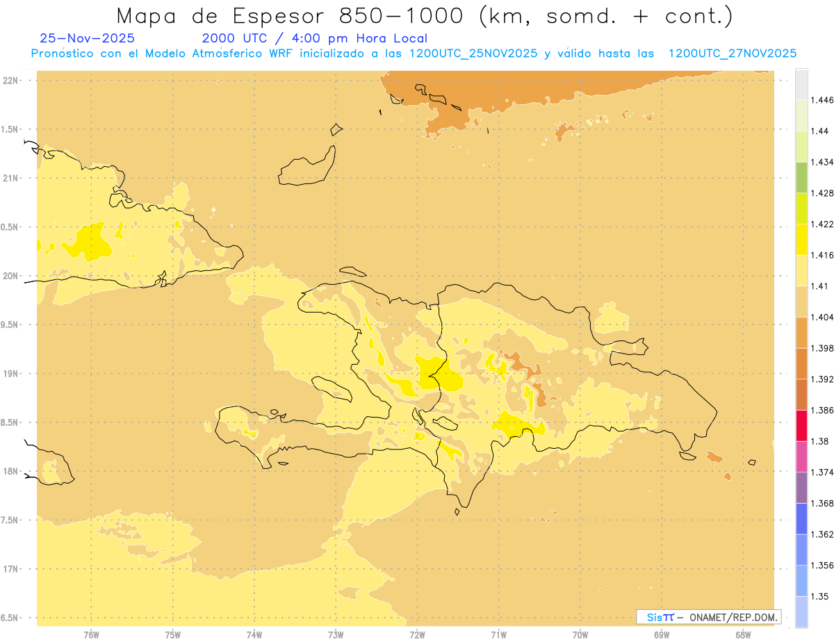Click the 21N latitude label
The image size is (834, 644).
[10, 178]
